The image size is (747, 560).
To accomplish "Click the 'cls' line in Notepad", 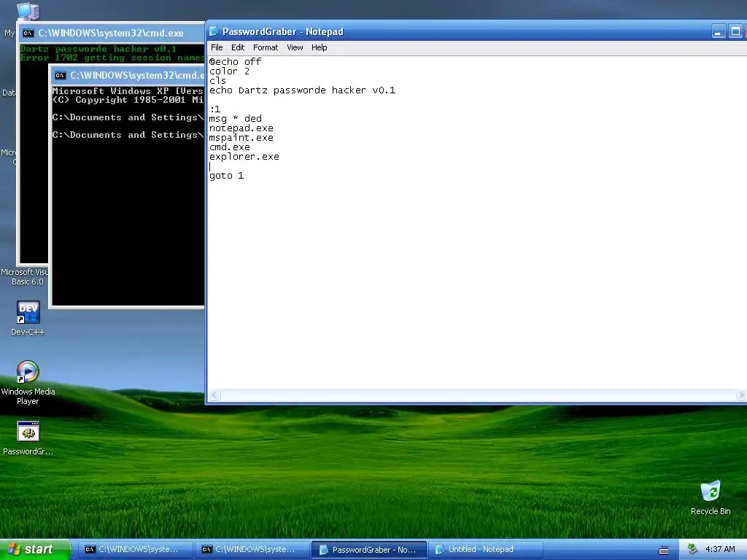I will click(217, 81).
